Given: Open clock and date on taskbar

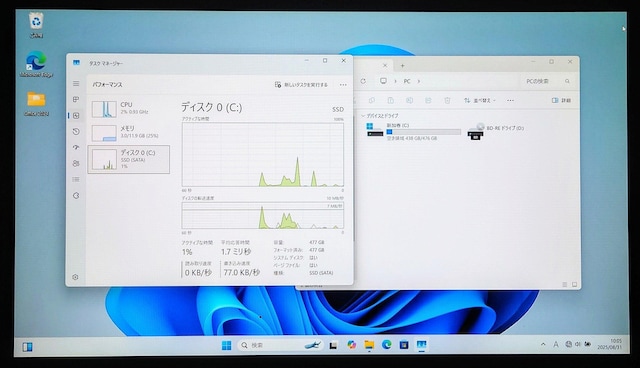Looking at the screenshot, I should 610,344.
